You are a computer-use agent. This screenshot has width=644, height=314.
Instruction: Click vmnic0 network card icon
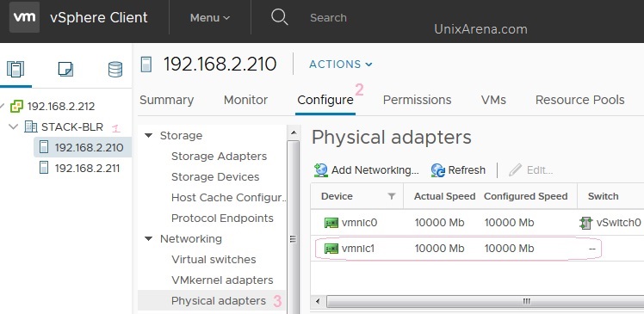[x=331, y=223]
